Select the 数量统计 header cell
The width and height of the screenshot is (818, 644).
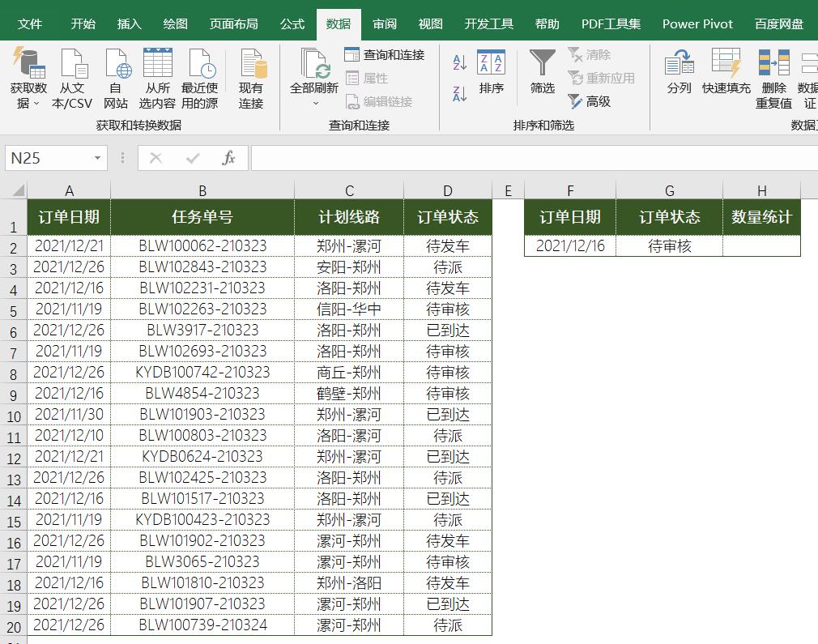click(761, 217)
